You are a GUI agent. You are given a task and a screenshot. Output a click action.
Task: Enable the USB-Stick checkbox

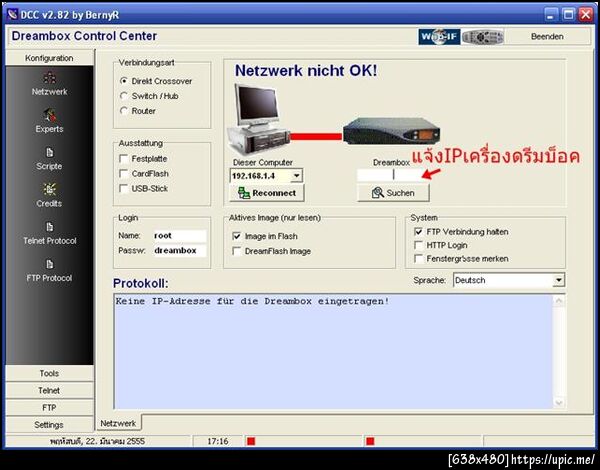[x=124, y=189]
